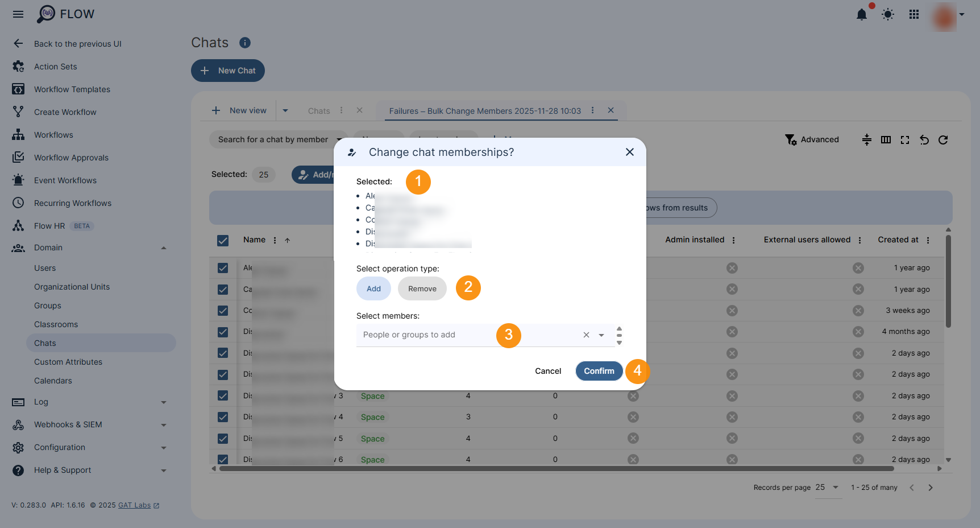
Task: Select the Failures – Bulk Change Members tab
Action: tap(484, 111)
